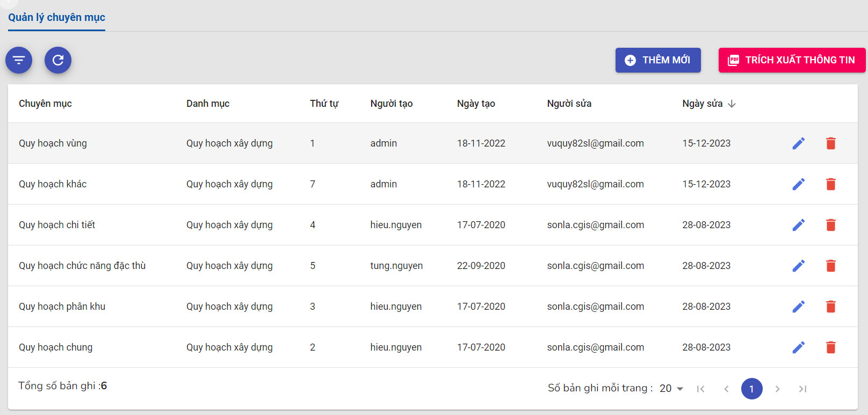
Task: Click tung.nguyen creator cell
Action: tap(396, 266)
